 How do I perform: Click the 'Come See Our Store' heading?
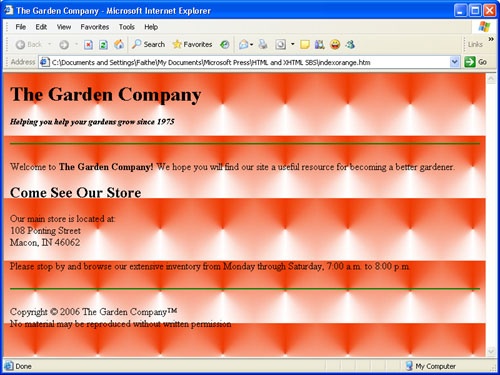[x=76, y=193]
